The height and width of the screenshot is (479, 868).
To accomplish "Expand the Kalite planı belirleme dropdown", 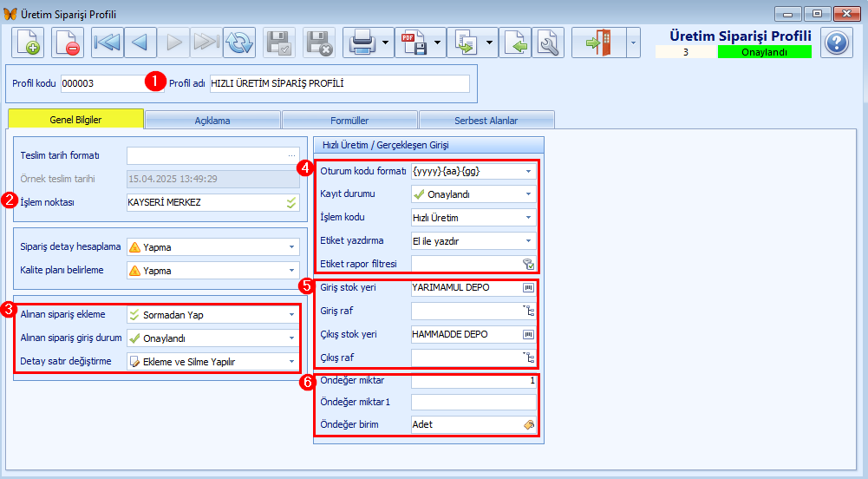I will coord(291,271).
